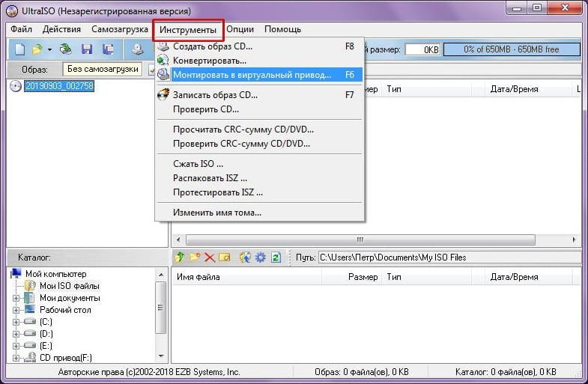Select Мои документы tree item
Screen dimensions: 588x384
[x=70, y=298]
